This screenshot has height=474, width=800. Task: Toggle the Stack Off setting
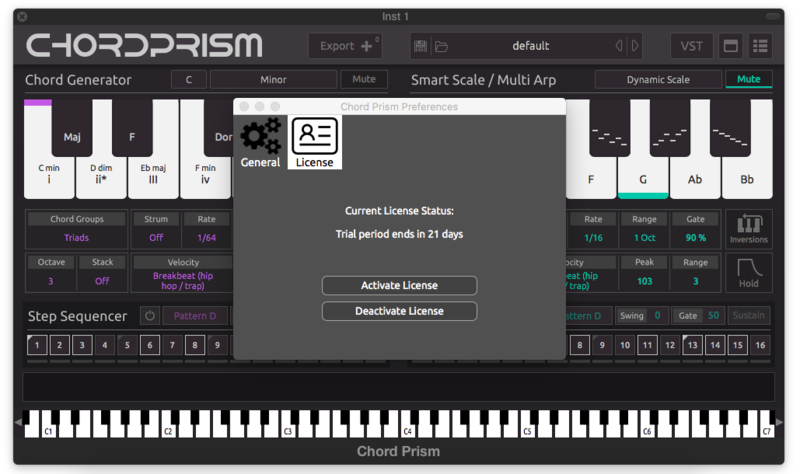pos(102,281)
